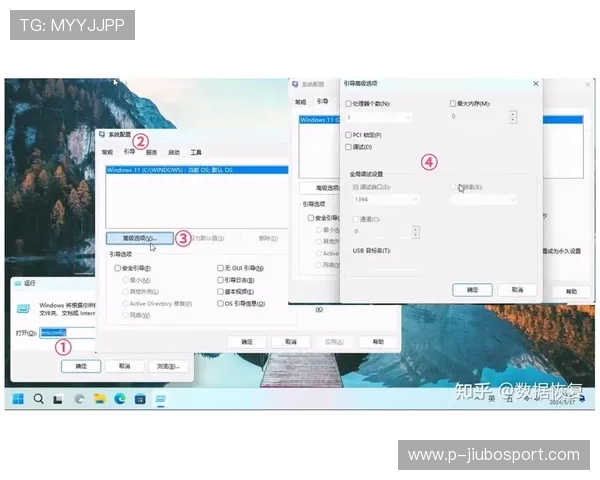Enable the 处理器个数 checkbox
Screen dimensions: 600x480
(349, 104)
